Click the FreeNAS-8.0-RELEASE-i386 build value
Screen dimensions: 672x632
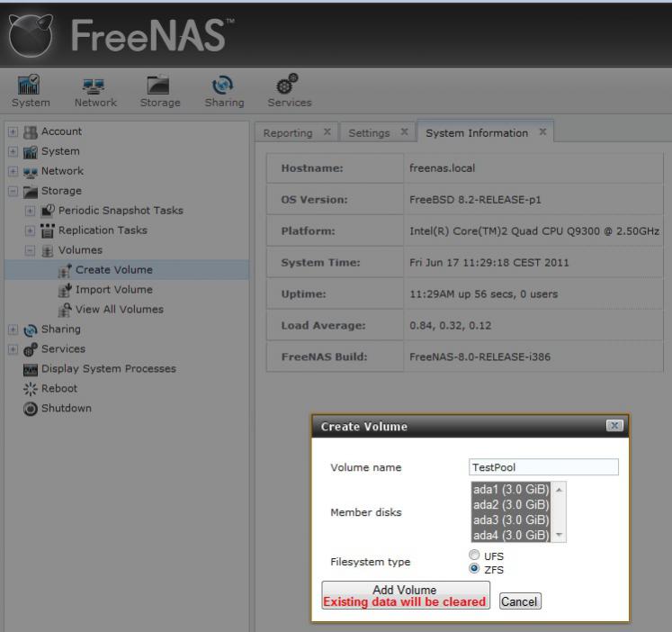(479, 357)
